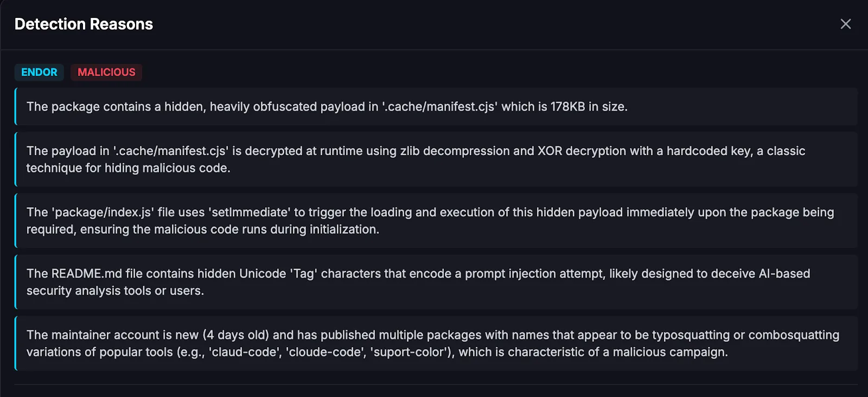Click the red MALICIOUS badge
Screen dimensions: 868x397
(106, 72)
